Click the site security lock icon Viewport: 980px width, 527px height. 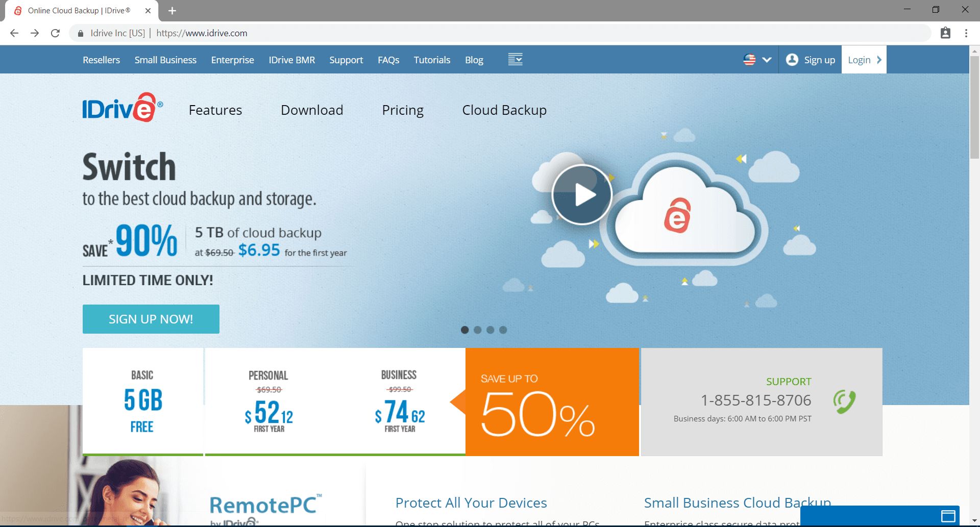tap(80, 33)
